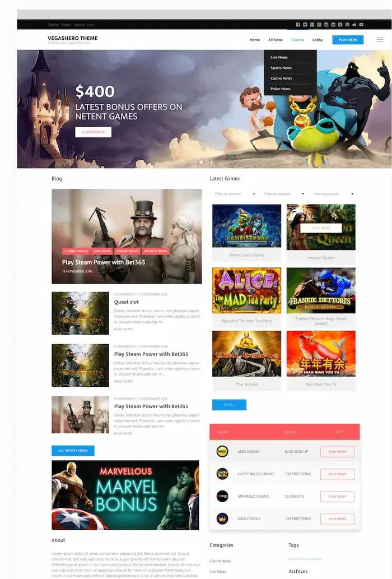Open the Instagram icon in top bar
The height and width of the screenshot is (579, 392).
pyautogui.click(x=326, y=25)
